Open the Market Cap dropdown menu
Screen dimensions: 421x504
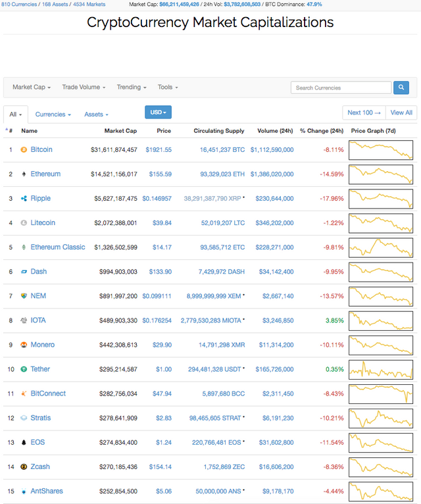(32, 87)
